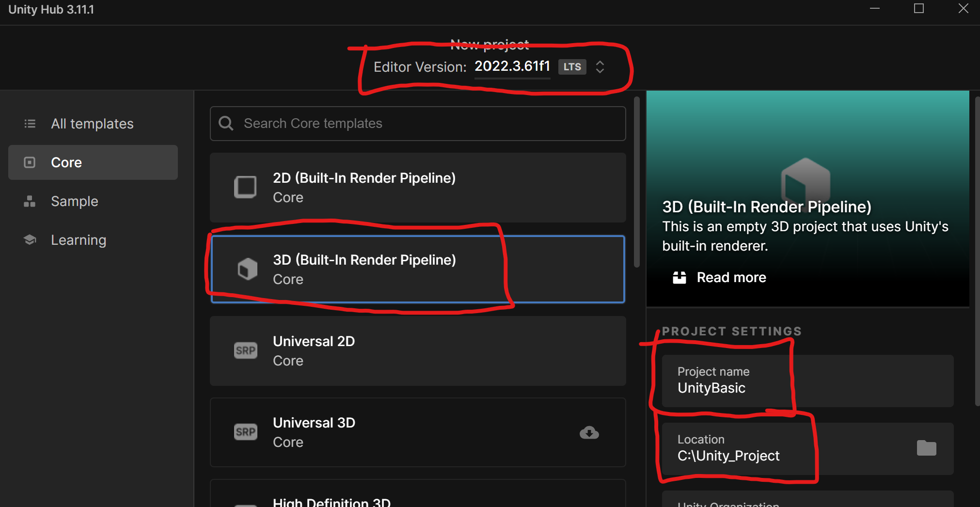Viewport: 980px width, 507px height.
Task: Maximize the Unity Hub window
Action: click(919, 9)
